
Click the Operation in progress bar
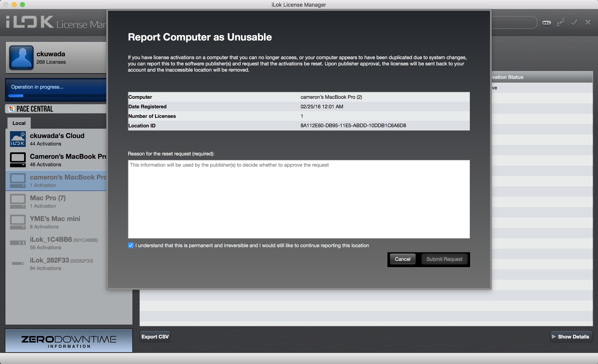click(x=56, y=90)
